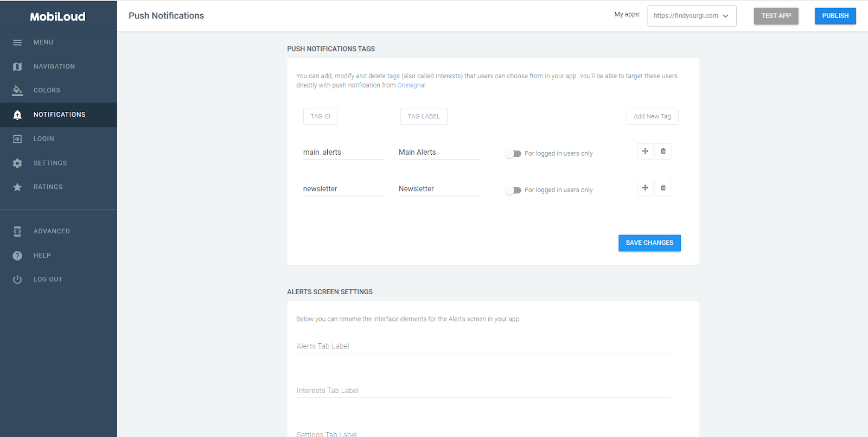
Task: Click the Navigation map icon
Action: (x=17, y=67)
